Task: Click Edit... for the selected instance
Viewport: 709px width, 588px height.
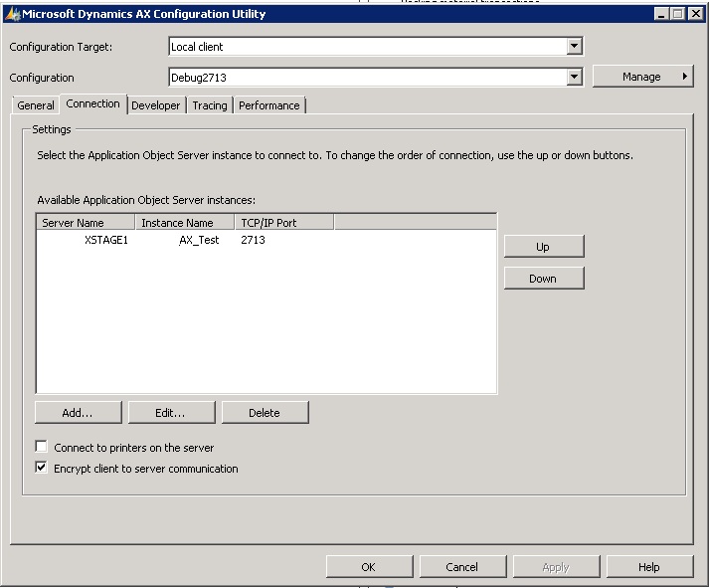Action: coord(172,413)
